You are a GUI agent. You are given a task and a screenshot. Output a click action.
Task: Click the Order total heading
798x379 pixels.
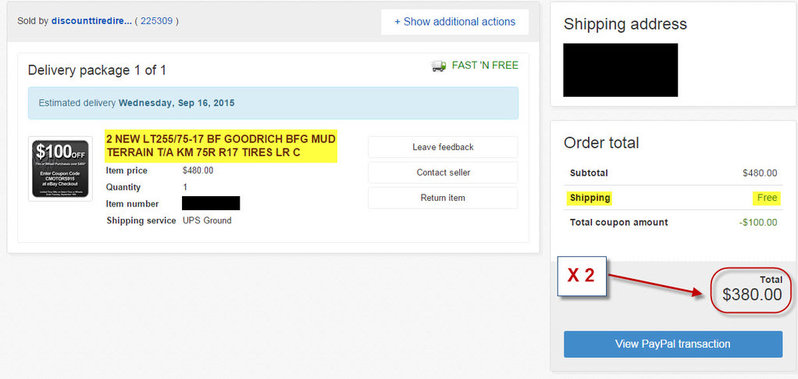pyautogui.click(x=601, y=143)
